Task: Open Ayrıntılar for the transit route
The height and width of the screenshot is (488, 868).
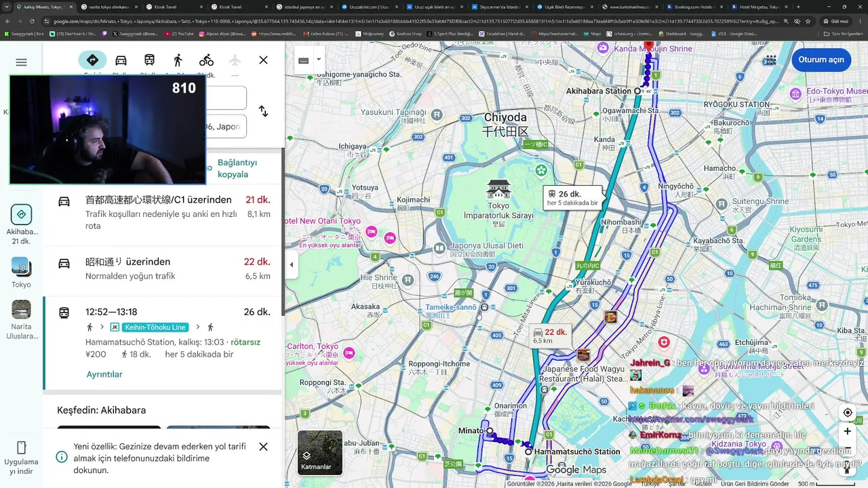Action: (x=104, y=374)
